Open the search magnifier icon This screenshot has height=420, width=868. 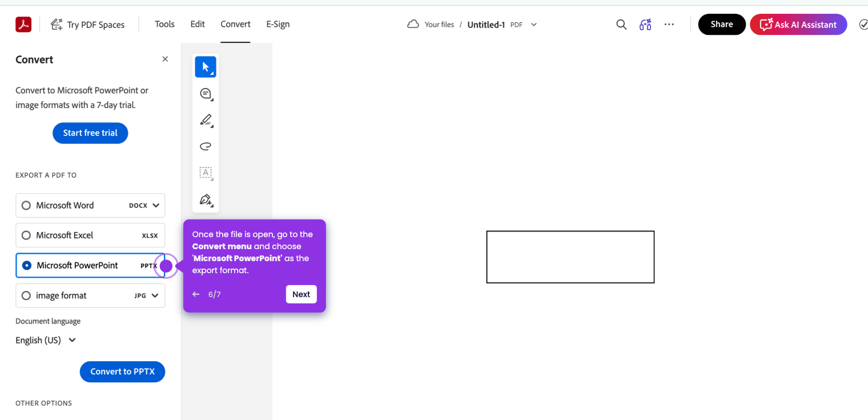coord(621,25)
